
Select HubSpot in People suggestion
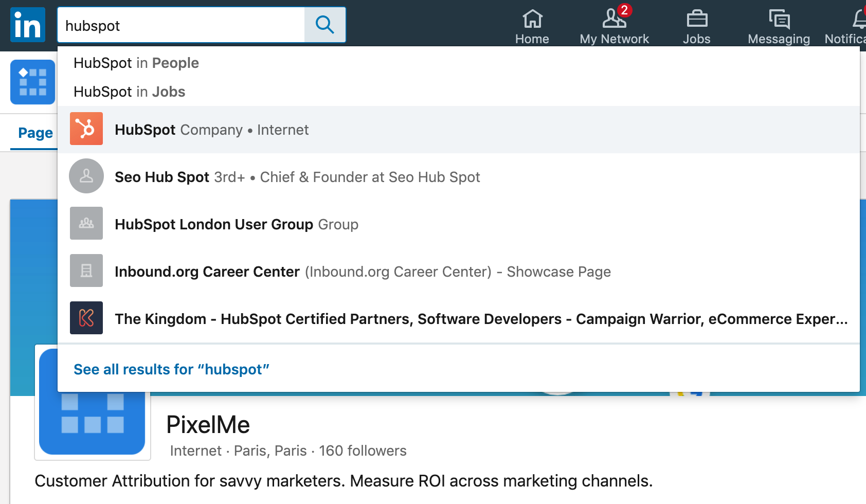pyautogui.click(x=136, y=63)
